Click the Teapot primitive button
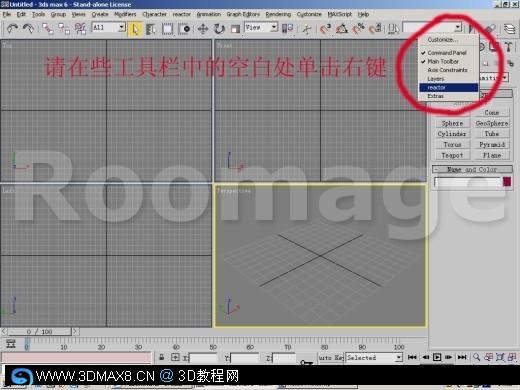The height and width of the screenshot is (390, 520). (x=452, y=155)
